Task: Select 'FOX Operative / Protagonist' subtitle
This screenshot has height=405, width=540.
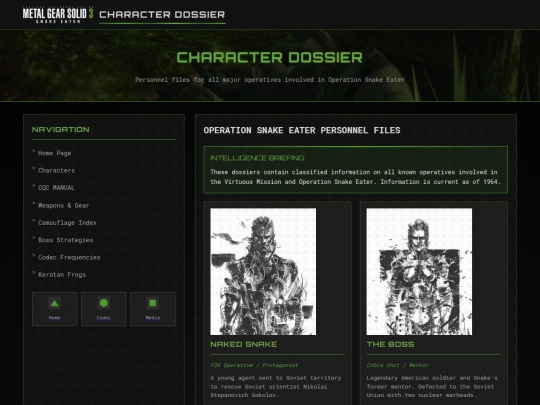Action: [254, 365]
